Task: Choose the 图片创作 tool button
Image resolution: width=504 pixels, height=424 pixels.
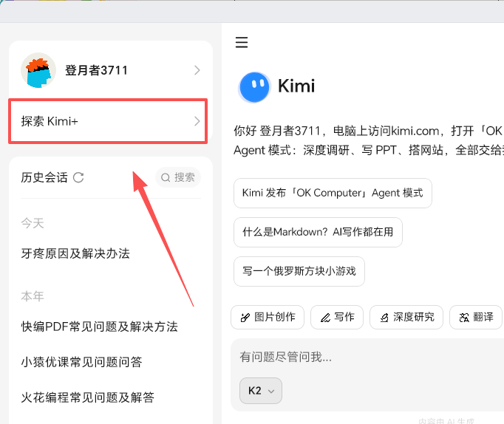Action: (x=268, y=318)
